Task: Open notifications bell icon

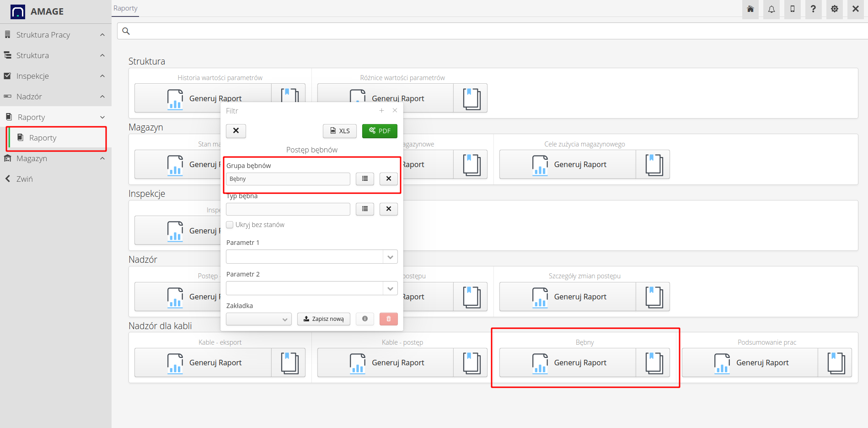Action: tap(772, 9)
